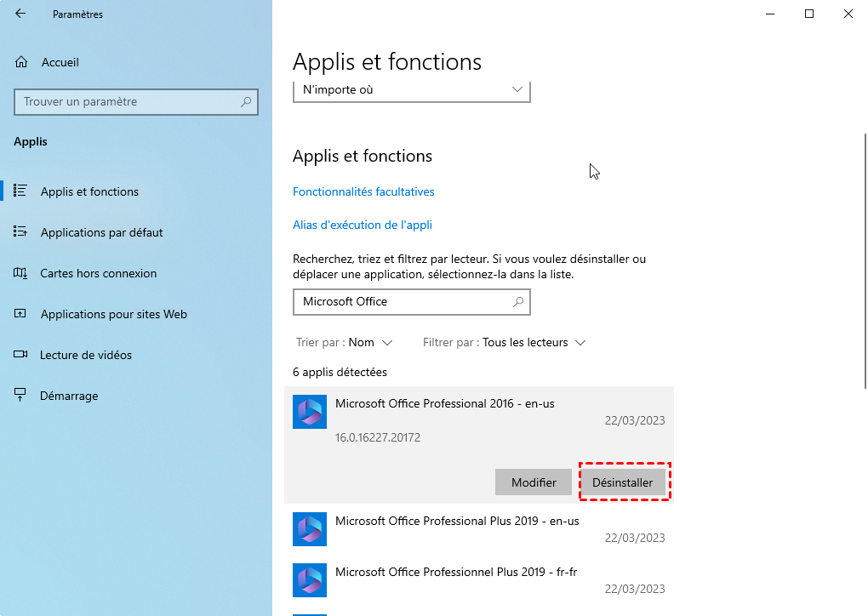Select the Microsoft Office Professionnel Plus 2019 fr-fr entry

pos(456,572)
